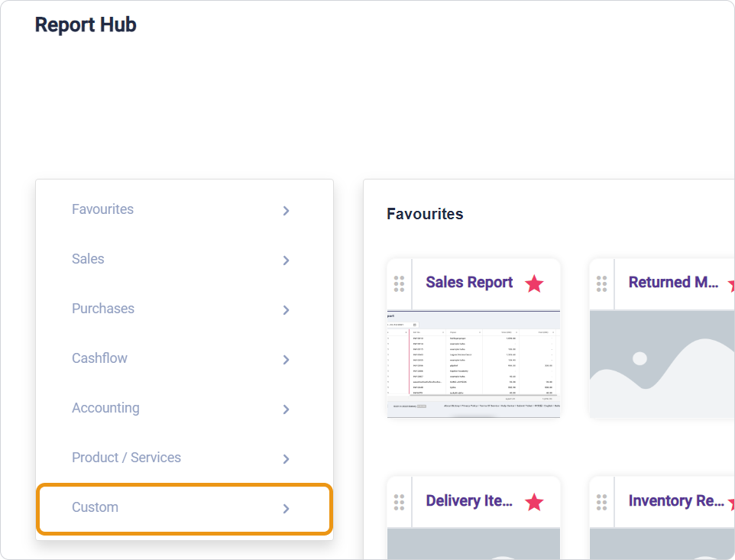The image size is (735, 560).
Task: Expand the Sales chevron arrow
Action: pyautogui.click(x=286, y=261)
